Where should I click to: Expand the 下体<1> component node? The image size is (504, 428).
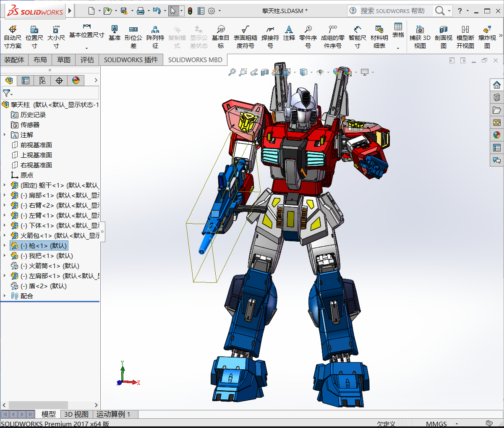pyautogui.click(x=5, y=225)
